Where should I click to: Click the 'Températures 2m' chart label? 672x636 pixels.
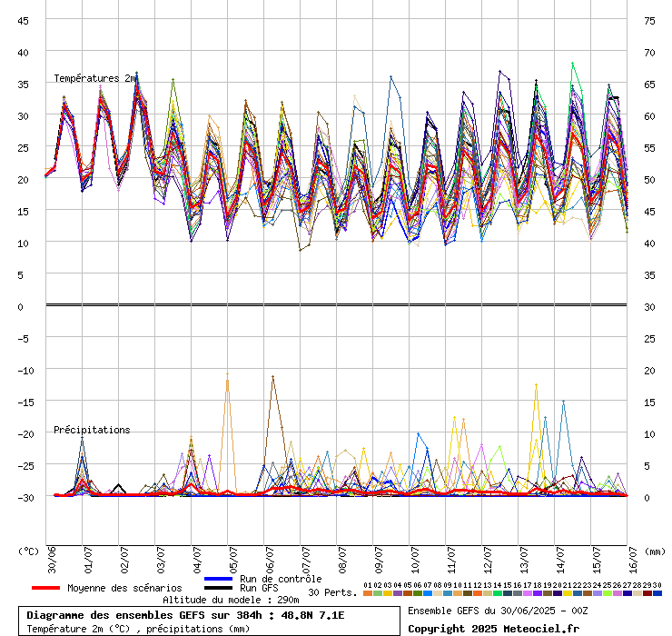click(x=94, y=78)
